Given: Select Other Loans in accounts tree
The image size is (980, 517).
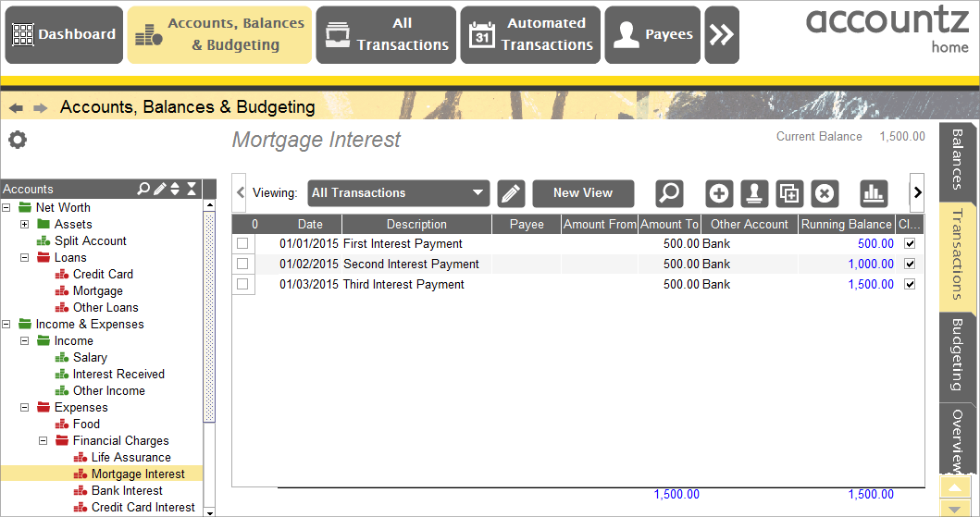Looking at the screenshot, I should point(105,307).
